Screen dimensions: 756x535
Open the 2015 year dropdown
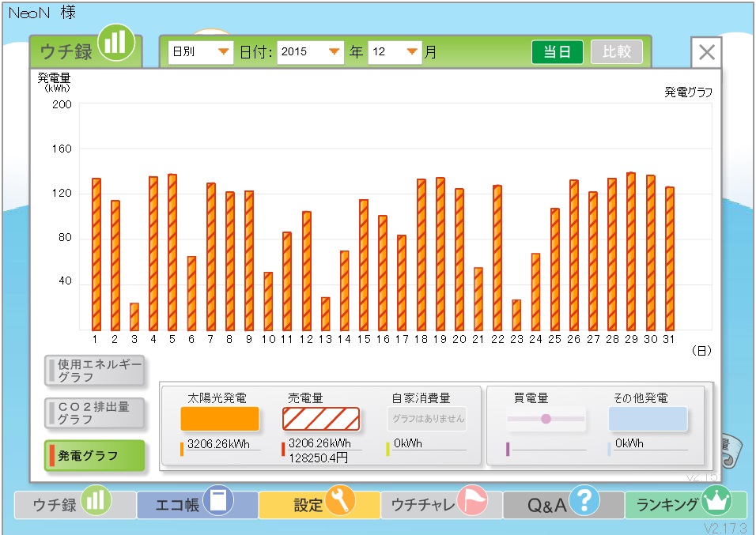(311, 52)
